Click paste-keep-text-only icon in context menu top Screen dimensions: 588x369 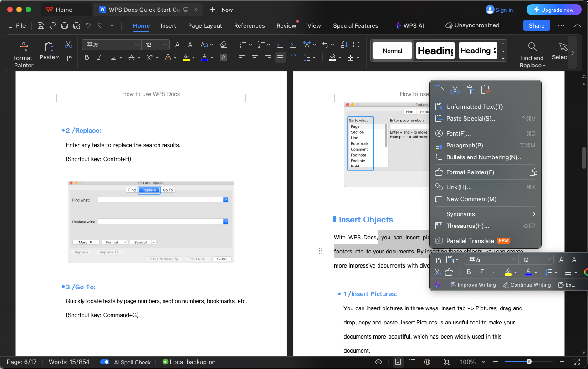pos(486,90)
